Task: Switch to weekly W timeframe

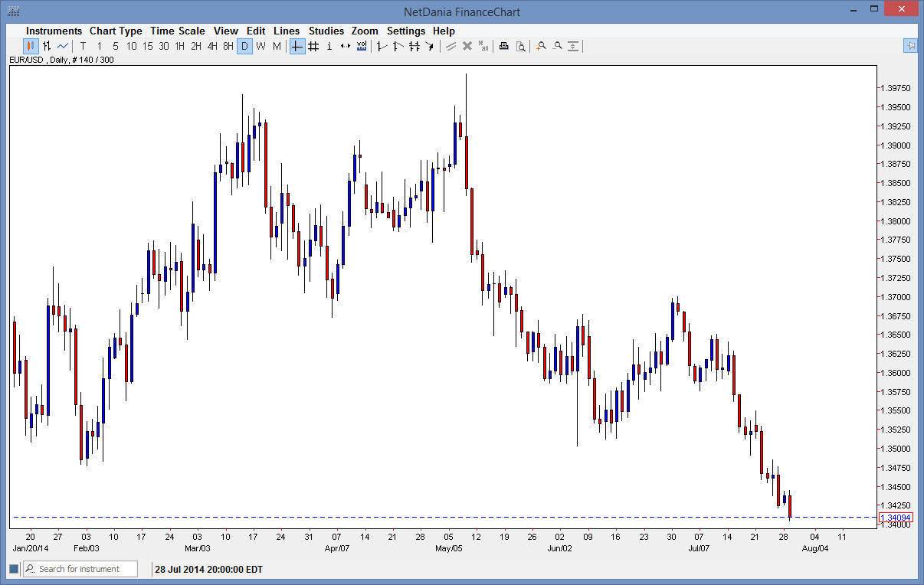Action: tap(260, 46)
